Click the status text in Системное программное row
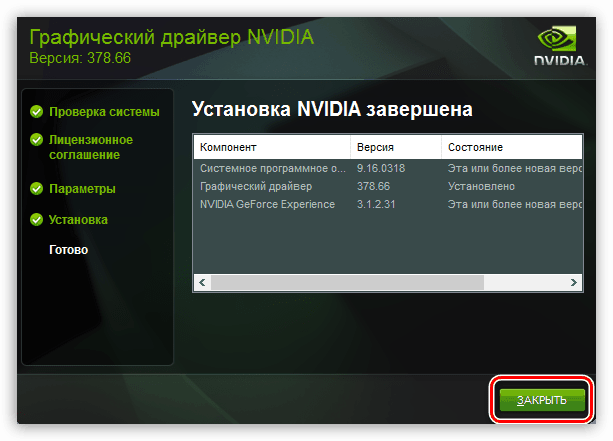This screenshot has height=441, width=613. 515,169
